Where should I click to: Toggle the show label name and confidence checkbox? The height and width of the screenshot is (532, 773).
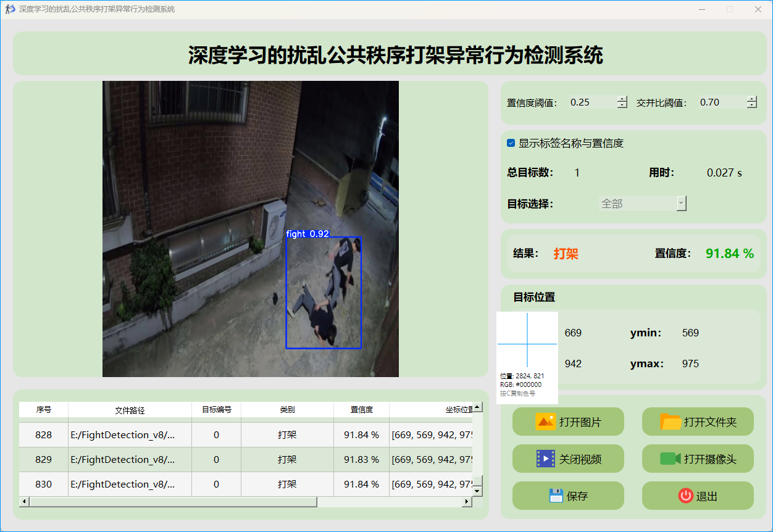[x=511, y=143]
